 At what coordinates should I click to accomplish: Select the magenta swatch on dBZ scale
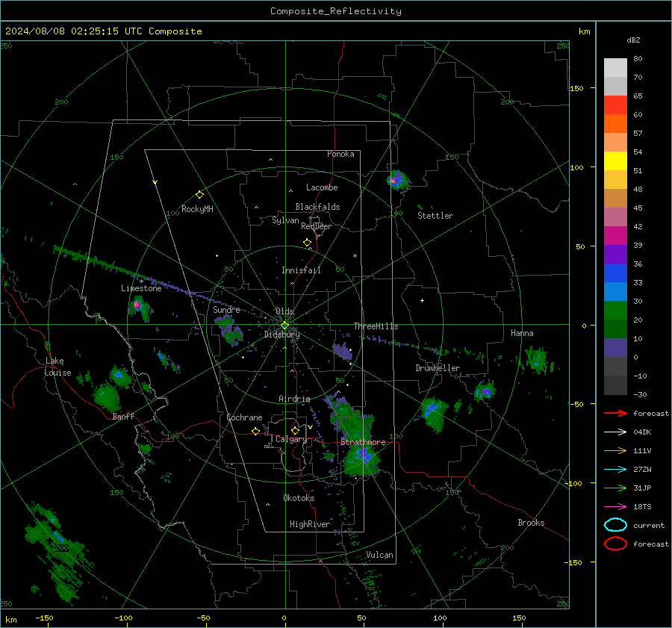[615, 236]
